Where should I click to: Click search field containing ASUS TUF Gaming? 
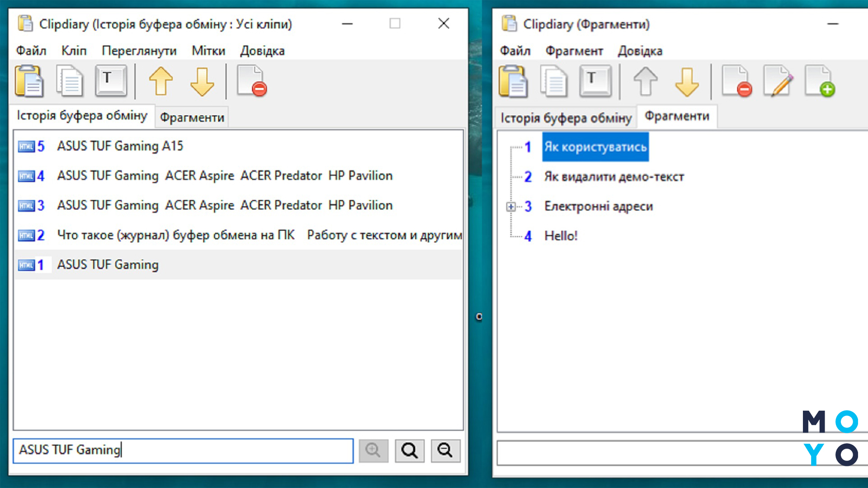coord(183,450)
